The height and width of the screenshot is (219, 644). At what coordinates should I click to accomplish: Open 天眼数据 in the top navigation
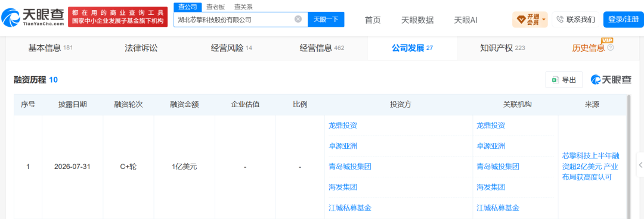[417, 20]
